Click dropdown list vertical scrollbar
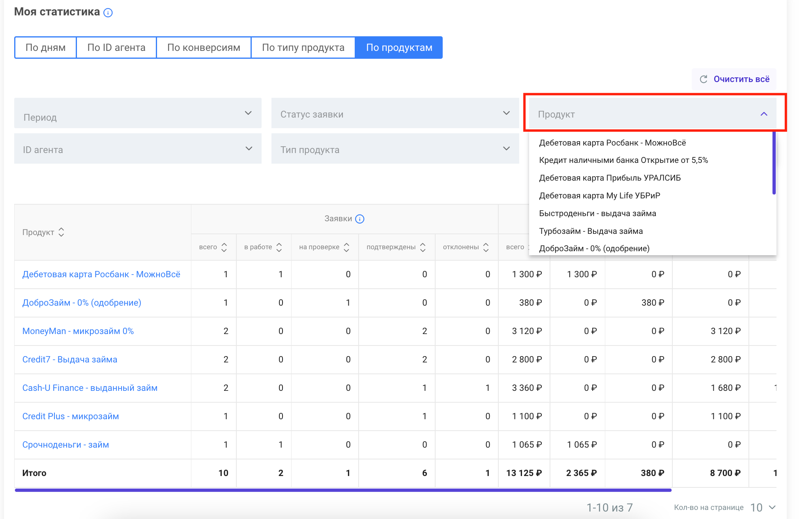The height and width of the screenshot is (519, 812). coord(774,163)
